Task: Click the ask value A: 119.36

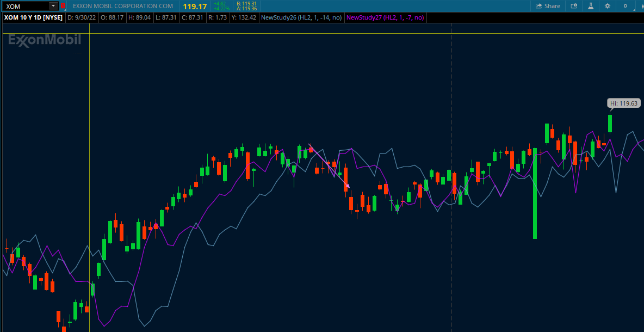Action: click(x=246, y=9)
